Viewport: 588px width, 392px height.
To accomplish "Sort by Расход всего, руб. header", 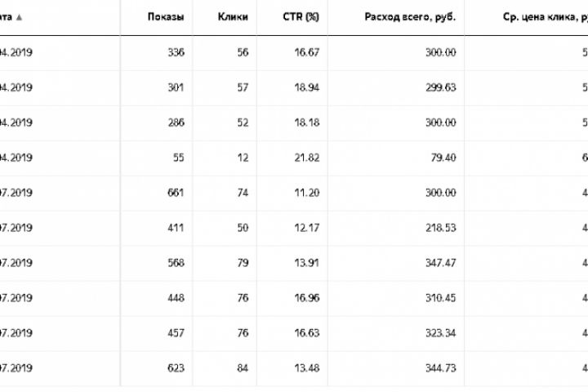I will (x=410, y=17).
